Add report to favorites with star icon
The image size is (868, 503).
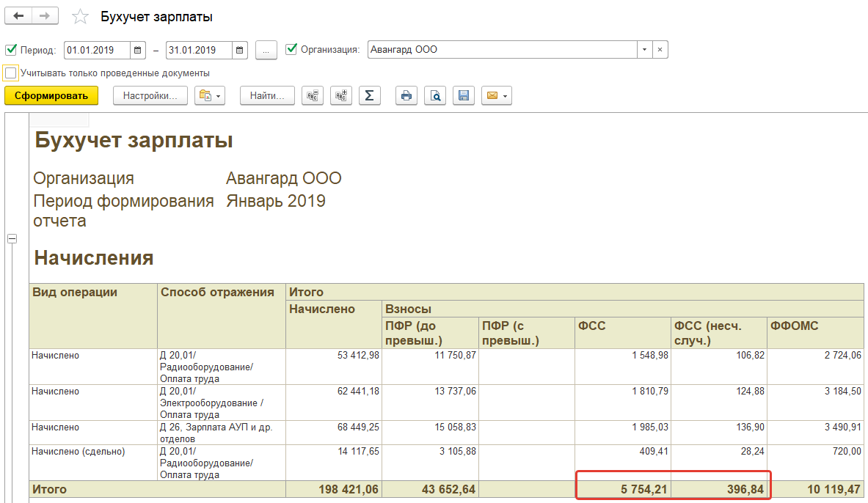point(80,17)
